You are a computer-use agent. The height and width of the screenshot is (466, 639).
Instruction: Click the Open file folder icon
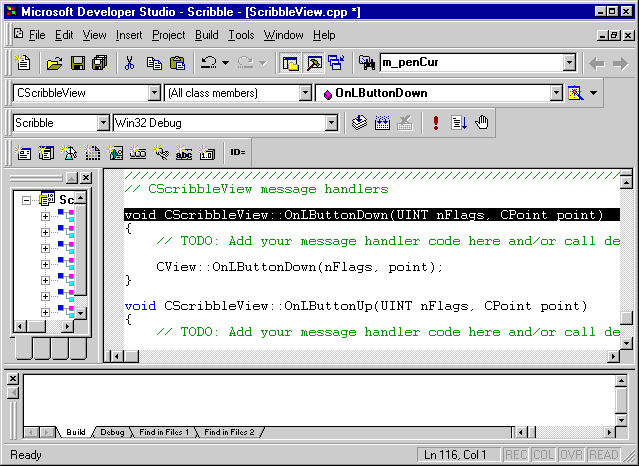point(54,63)
